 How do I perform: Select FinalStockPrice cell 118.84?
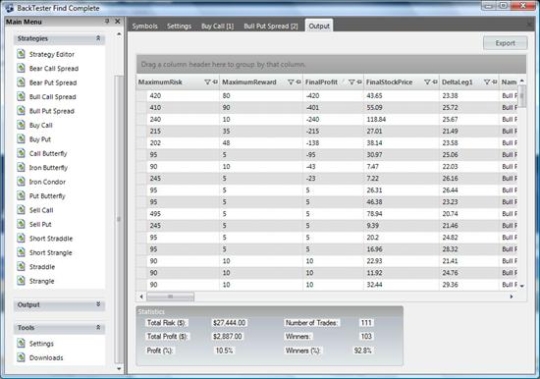pyautogui.click(x=402, y=119)
